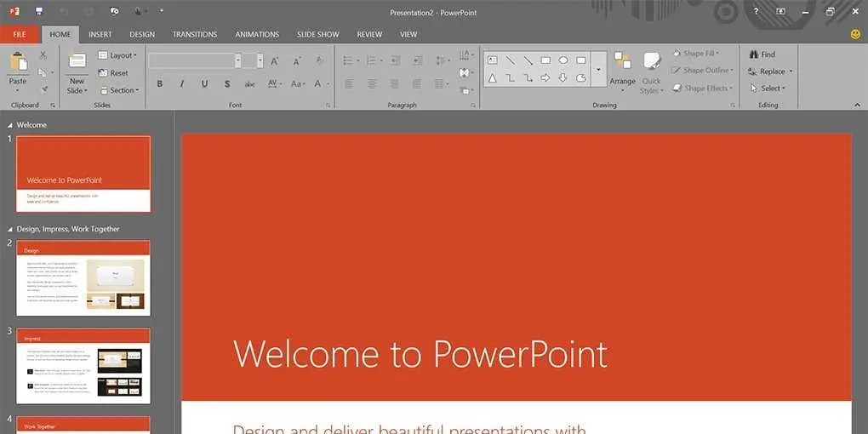Toggle Italic formatting
Viewport: 868px width, 434px height.
click(x=181, y=84)
